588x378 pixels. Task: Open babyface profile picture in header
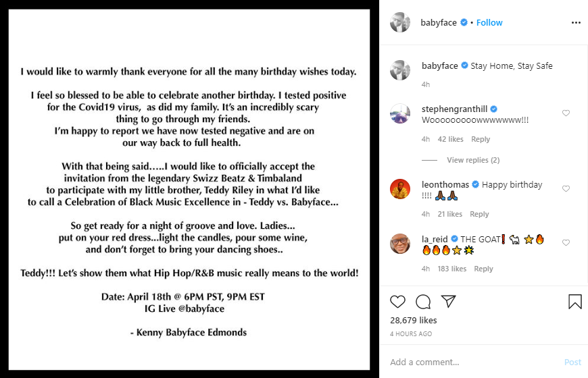400,22
